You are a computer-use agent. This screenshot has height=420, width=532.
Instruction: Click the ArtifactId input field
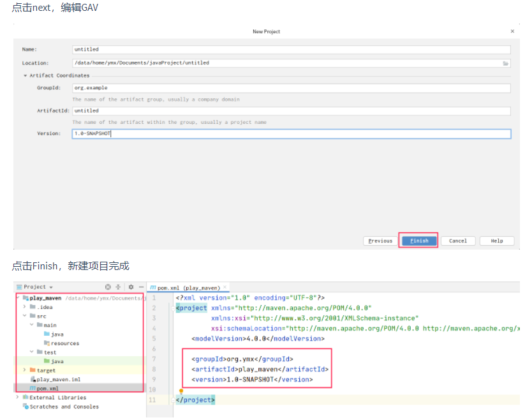pos(292,110)
